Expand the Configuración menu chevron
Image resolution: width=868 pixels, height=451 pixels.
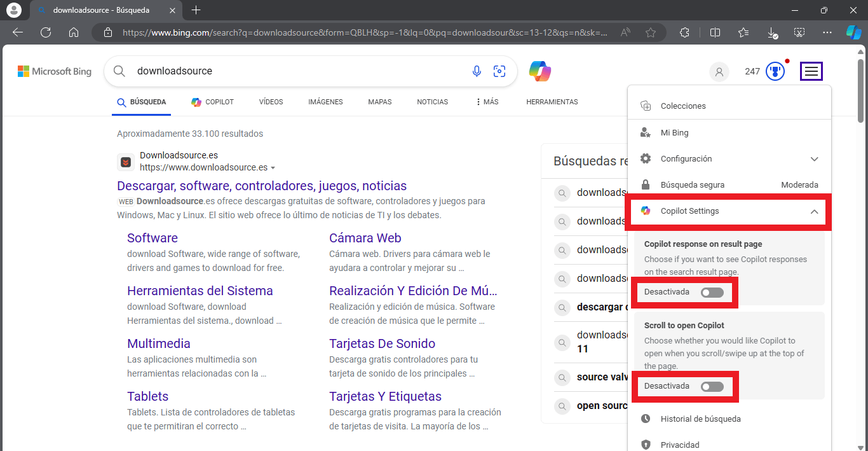tap(814, 159)
